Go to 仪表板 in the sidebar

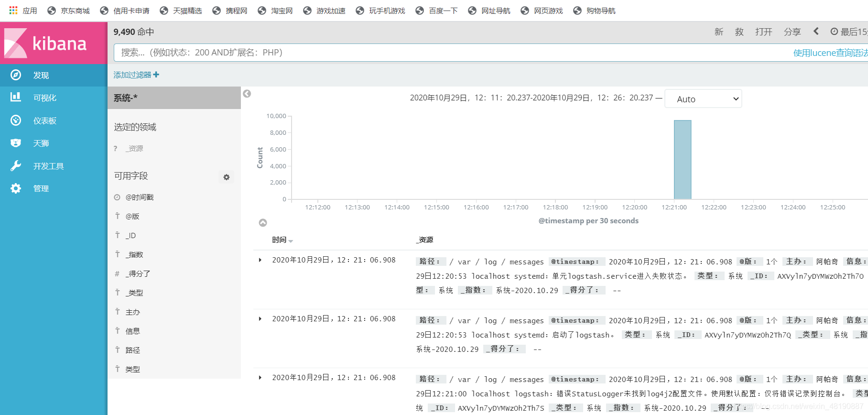pos(45,120)
